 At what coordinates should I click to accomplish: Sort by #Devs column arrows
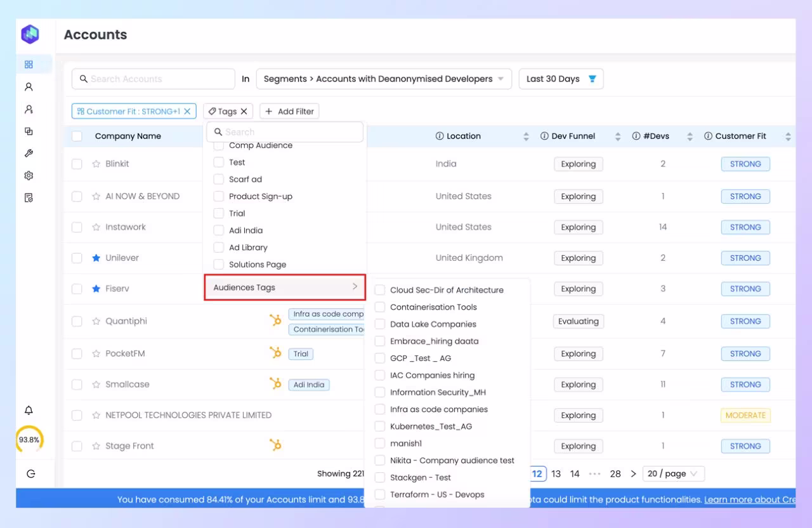pos(690,136)
